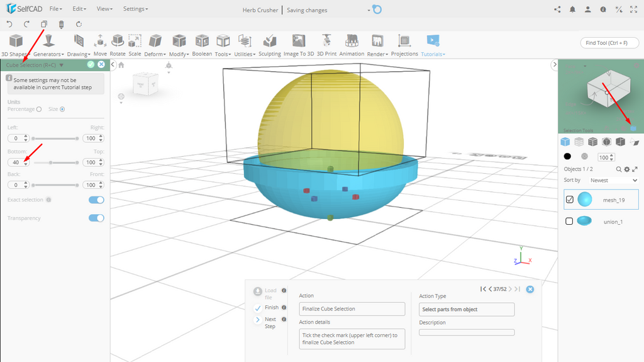
Task: Adjust the Left/Right range slider
Action: (55, 139)
